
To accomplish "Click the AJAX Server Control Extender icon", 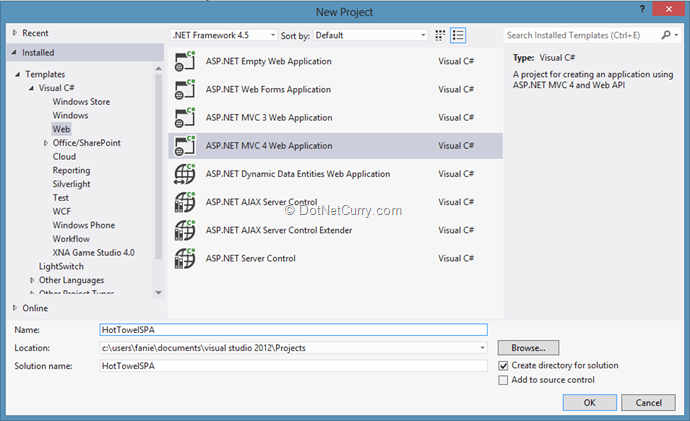I will 185,230.
